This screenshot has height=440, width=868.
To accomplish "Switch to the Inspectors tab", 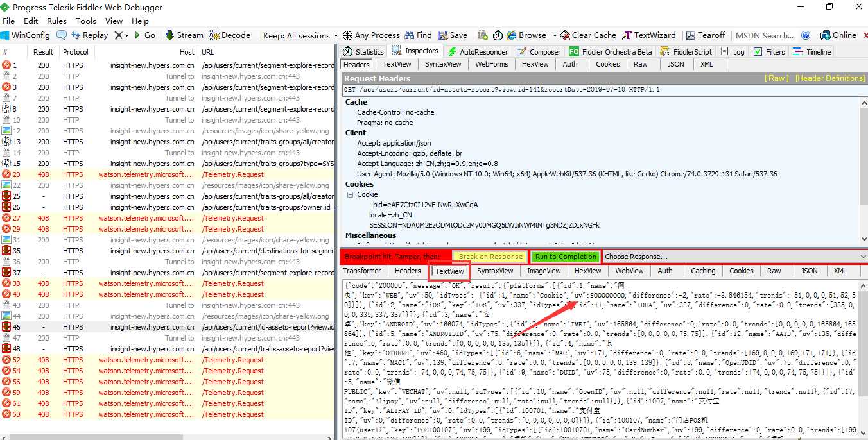I will (415, 51).
